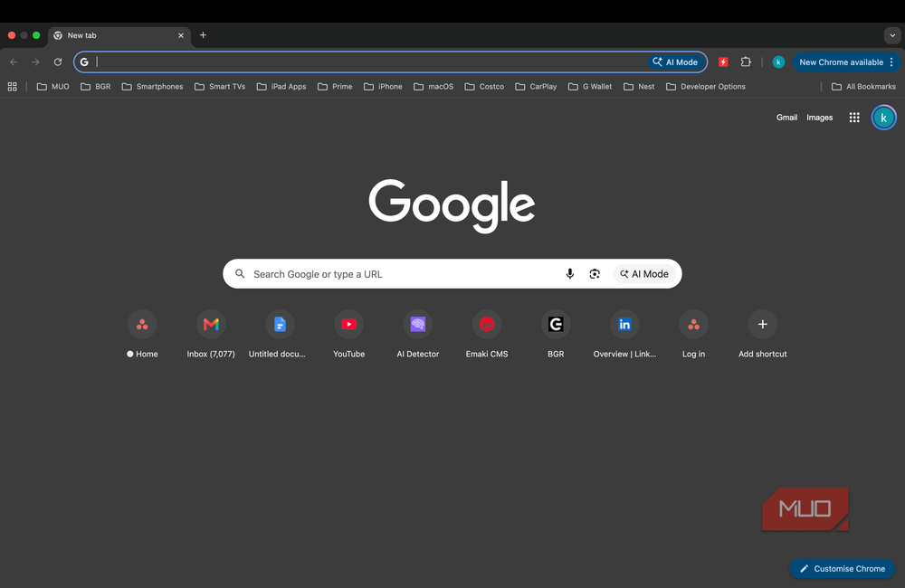Open the BGR shortcut tile
This screenshot has height=588, width=905.
[556, 335]
